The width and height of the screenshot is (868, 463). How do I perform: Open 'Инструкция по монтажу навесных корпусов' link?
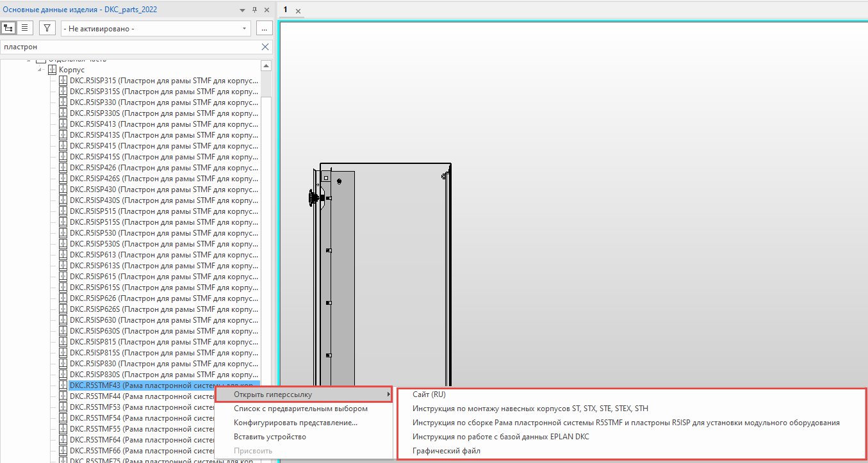point(530,409)
